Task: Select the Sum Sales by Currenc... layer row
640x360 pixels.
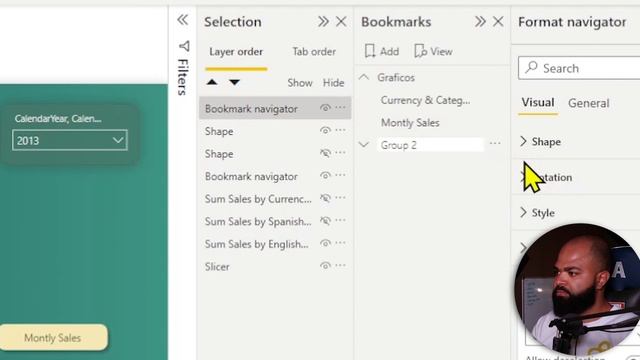Action: tap(275, 199)
